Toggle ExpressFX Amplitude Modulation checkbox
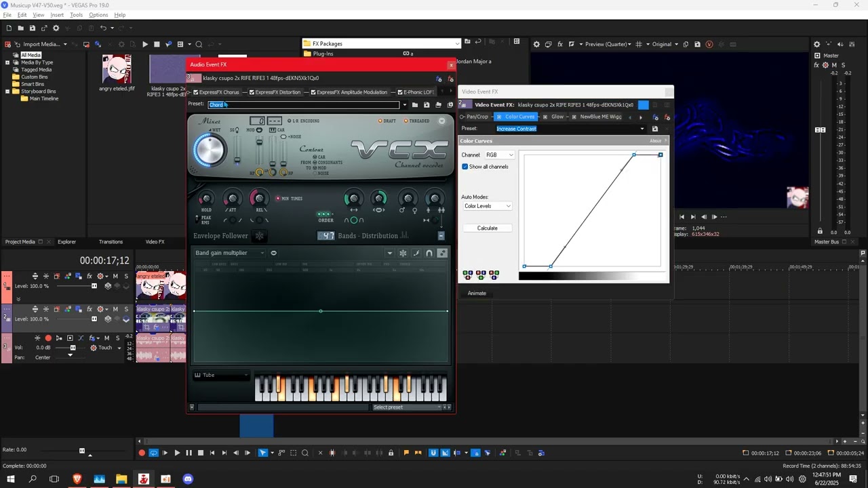The image size is (868, 488). (313, 92)
